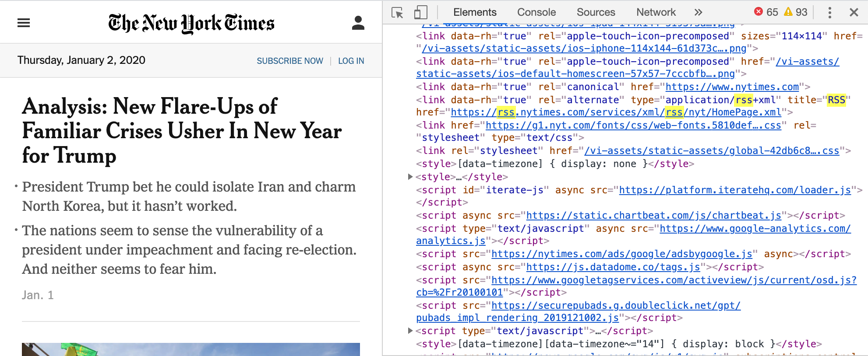Click the date Thursday, January 2, 2020
Screen dimensions: 868x356
pos(81,60)
